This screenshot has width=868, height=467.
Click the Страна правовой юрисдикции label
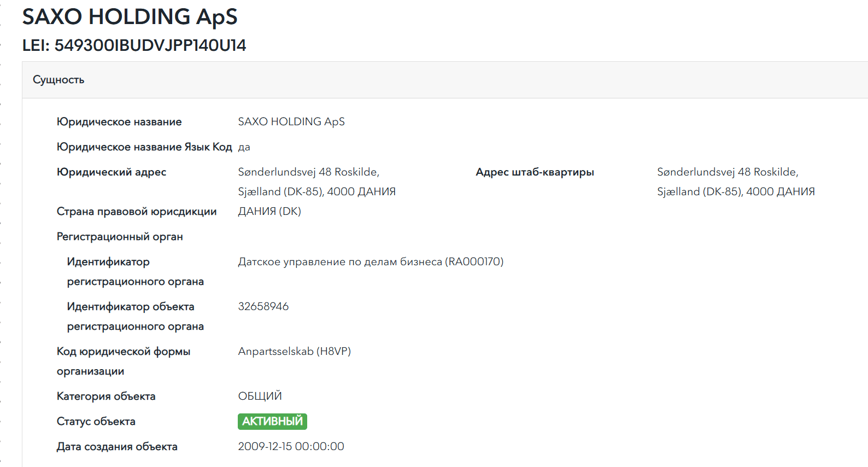pyautogui.click(x=137, y=212)
